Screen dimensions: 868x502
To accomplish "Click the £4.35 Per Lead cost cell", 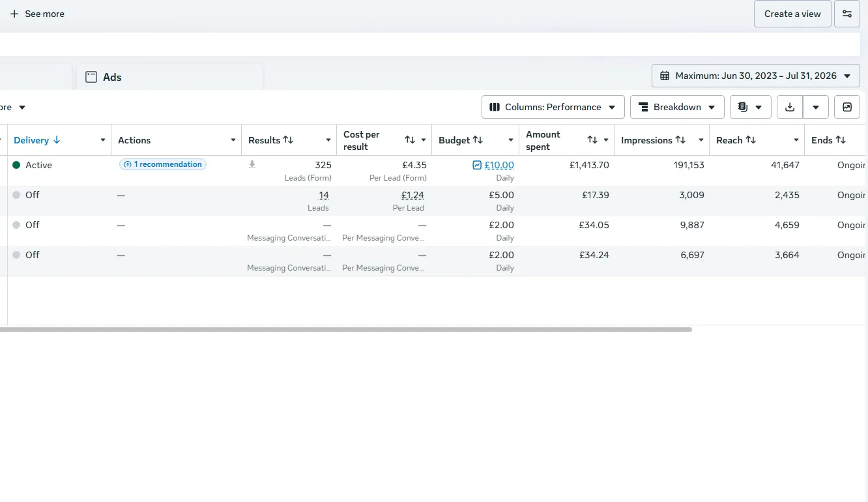I will click(414, 165).
